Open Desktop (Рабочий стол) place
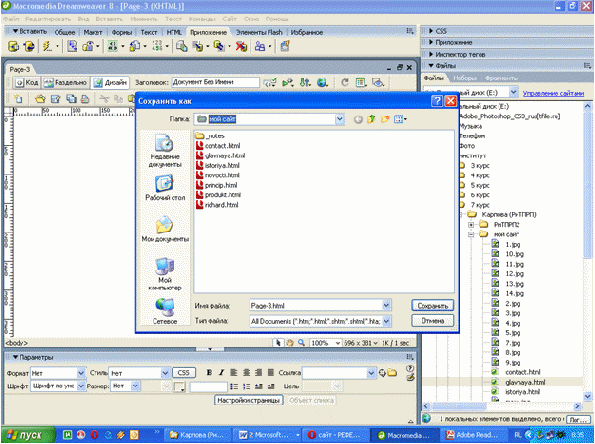Image resolution: width=595 pixels, height=444 pixels. point(165,188)
